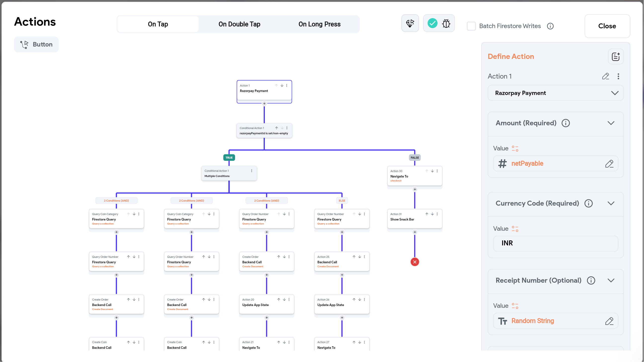Screen dimensions: 644x362
Task: Click the INR currency code input field
Action: coord(555,243)
